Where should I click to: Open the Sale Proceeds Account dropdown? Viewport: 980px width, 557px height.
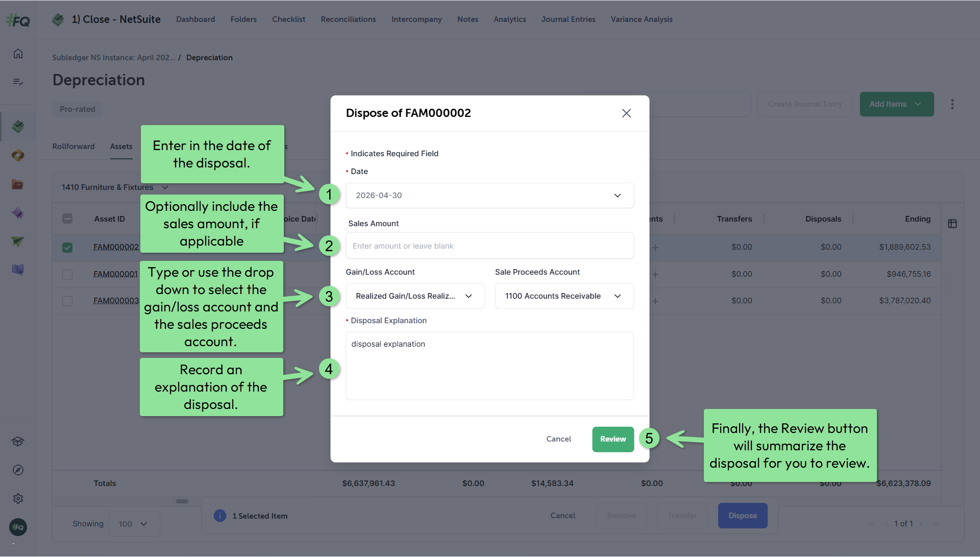564,296
